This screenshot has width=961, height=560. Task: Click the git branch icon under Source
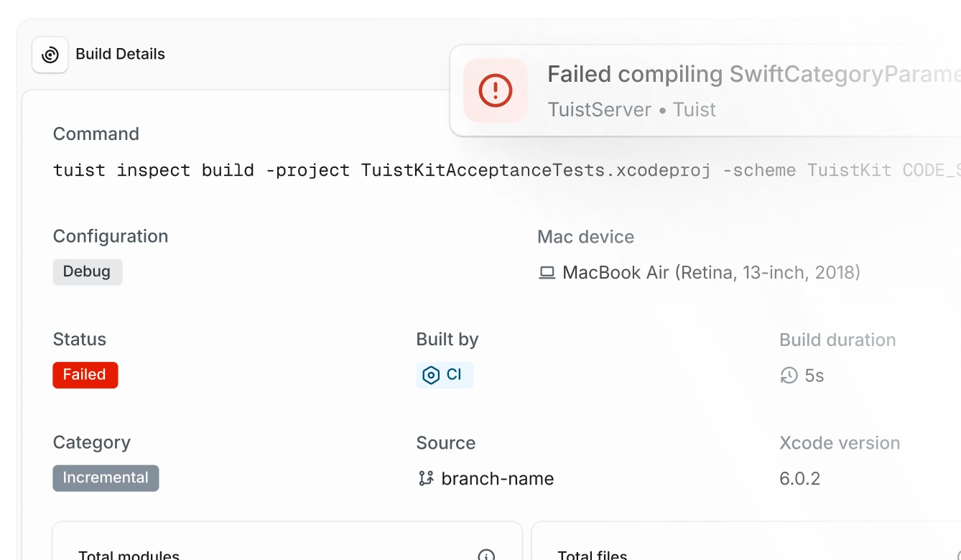click(x=426, y=478)
